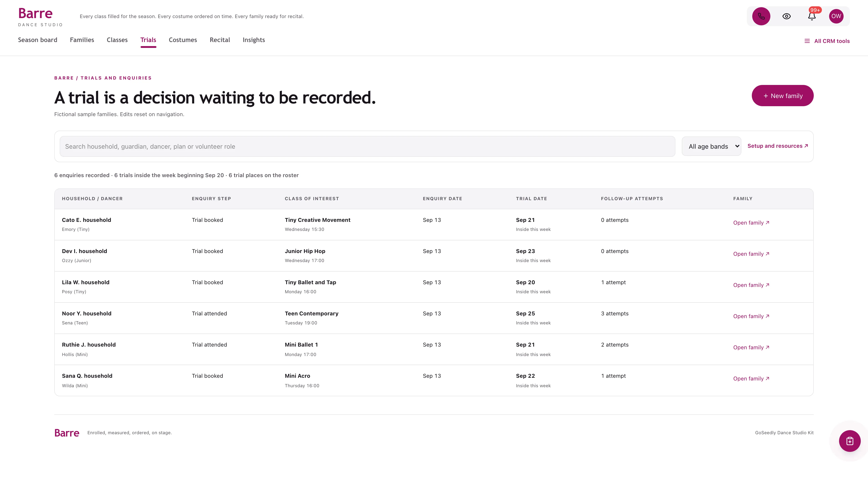868x488 pixels.
Task: Focus the household search field
Action: pos(367,146)
